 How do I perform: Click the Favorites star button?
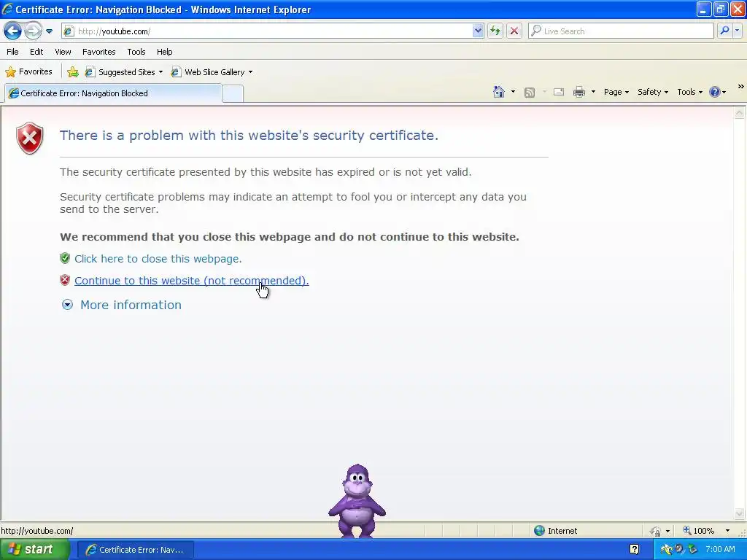(28, 72)
